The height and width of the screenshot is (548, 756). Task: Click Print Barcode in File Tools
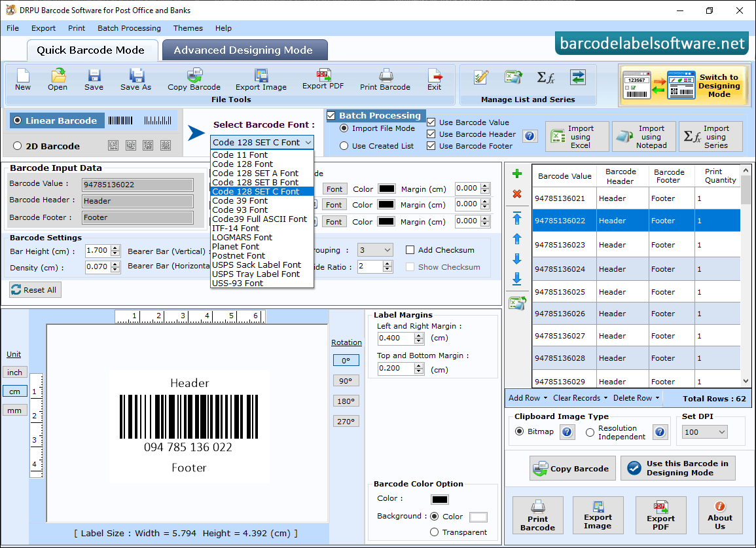click(386, 80)
